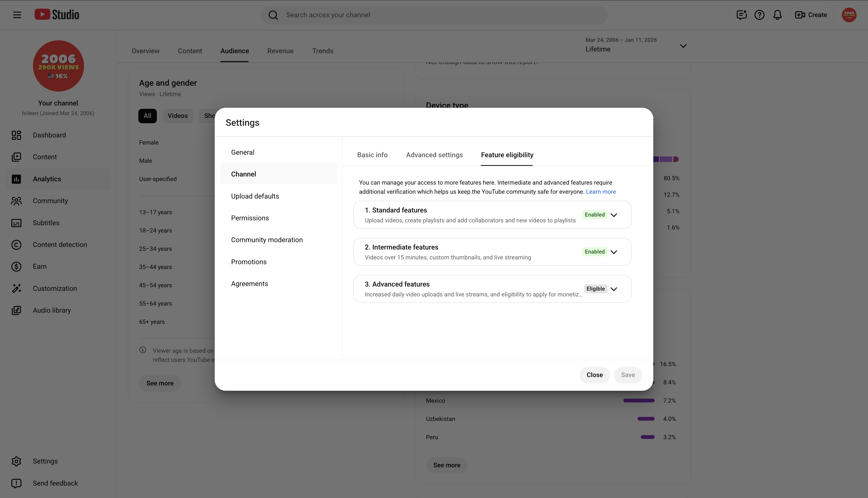Click the Community people icon
868x498 pixels.
click(16, 201)
